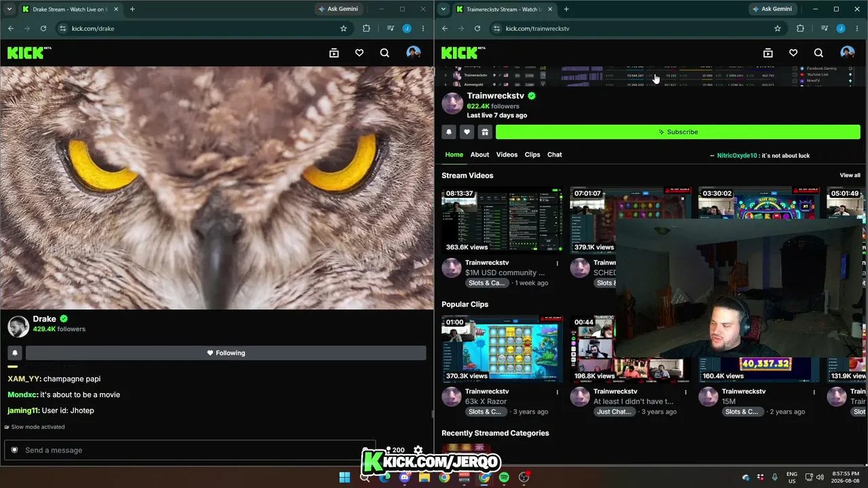Focus the Send a message chat input
Image resolution: width=868 pixels, height=488 pixels.
(189, 450)
